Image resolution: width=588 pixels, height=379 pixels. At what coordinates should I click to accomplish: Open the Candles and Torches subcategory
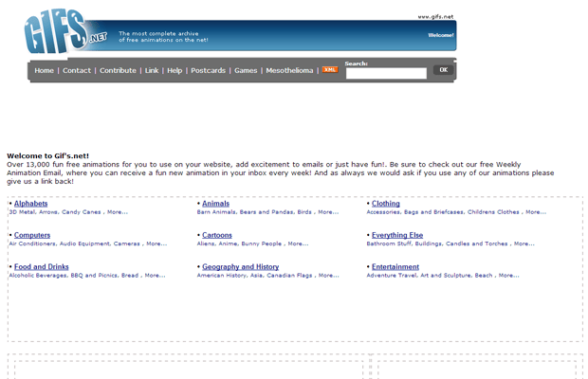pos(477,244)
